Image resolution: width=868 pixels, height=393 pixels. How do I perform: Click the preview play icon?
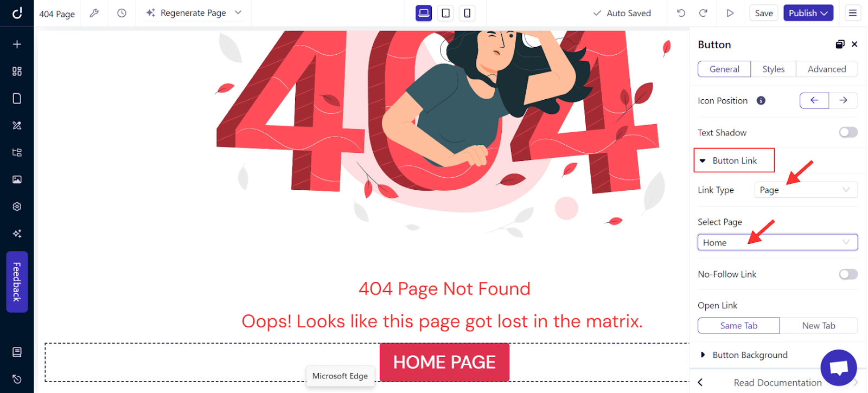pos(730,13)
